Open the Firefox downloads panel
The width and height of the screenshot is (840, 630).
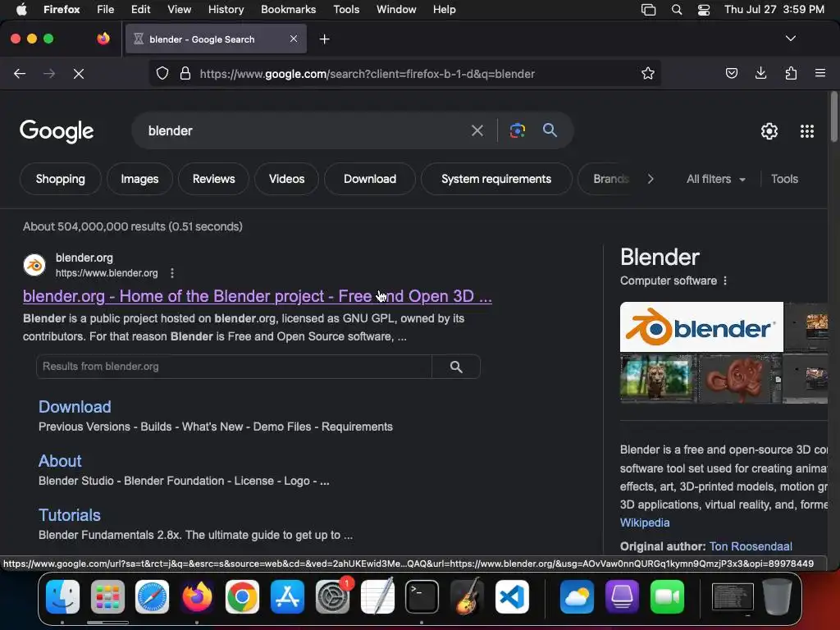point(760,73)
